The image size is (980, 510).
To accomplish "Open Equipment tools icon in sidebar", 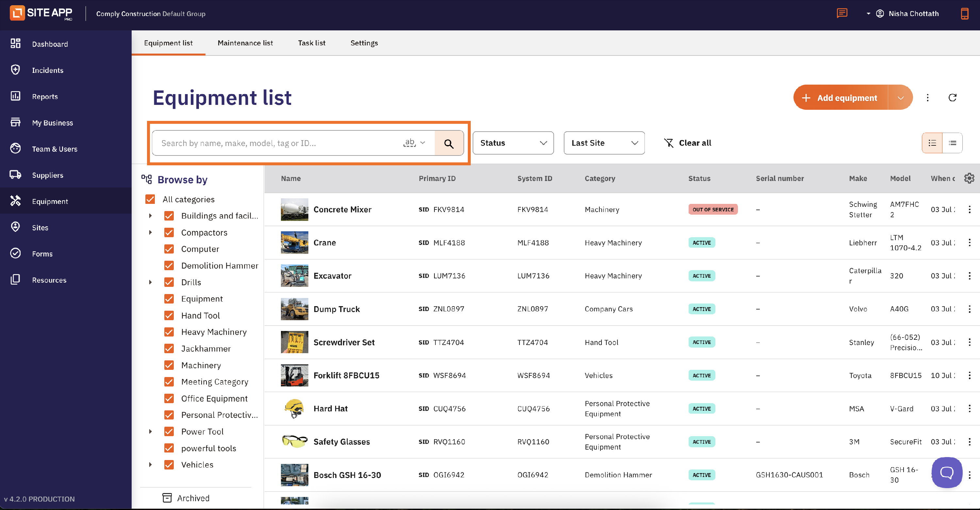I will (15, 201).
